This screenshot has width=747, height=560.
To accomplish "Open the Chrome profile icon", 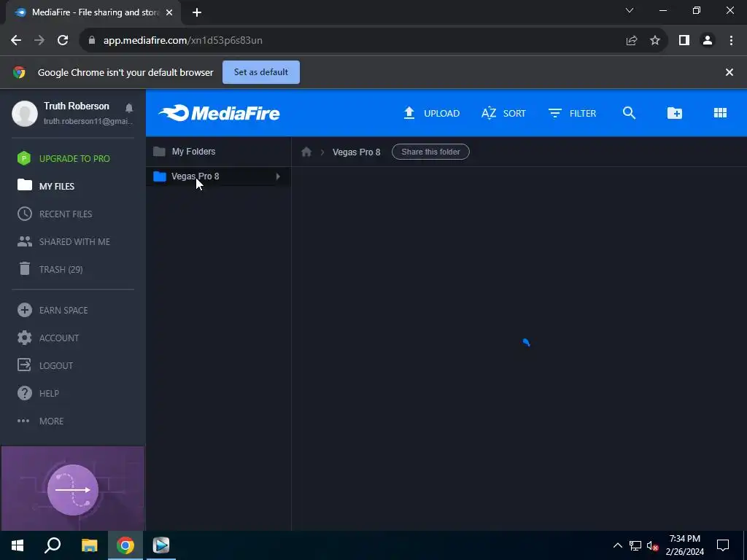I will [708, 41].
